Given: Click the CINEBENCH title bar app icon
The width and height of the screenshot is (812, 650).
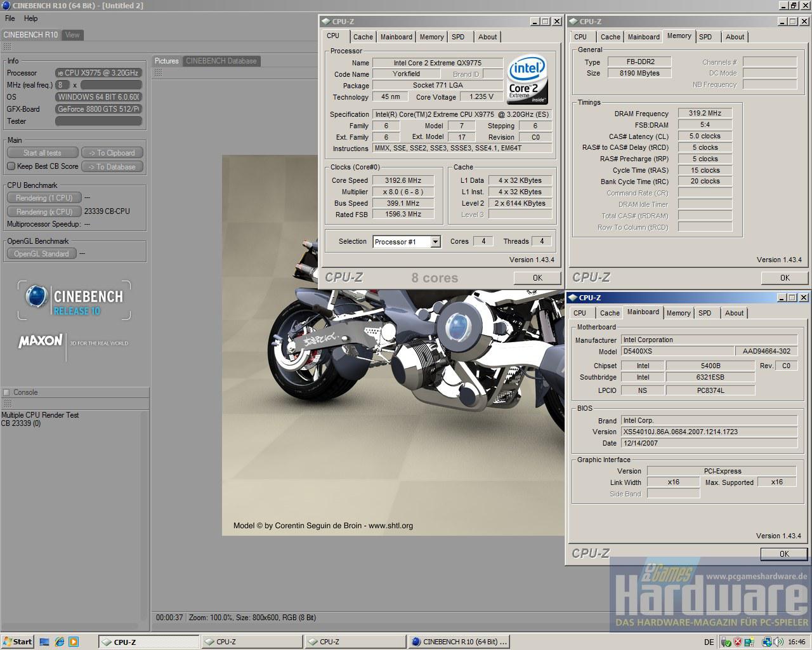Looking at the screenshot, I should click(6, 5).
